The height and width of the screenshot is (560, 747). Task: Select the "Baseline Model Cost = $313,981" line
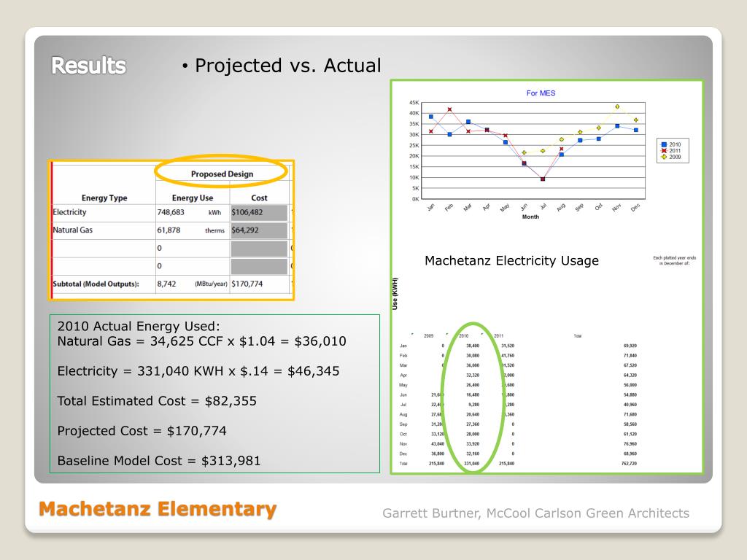click(159, 461)
